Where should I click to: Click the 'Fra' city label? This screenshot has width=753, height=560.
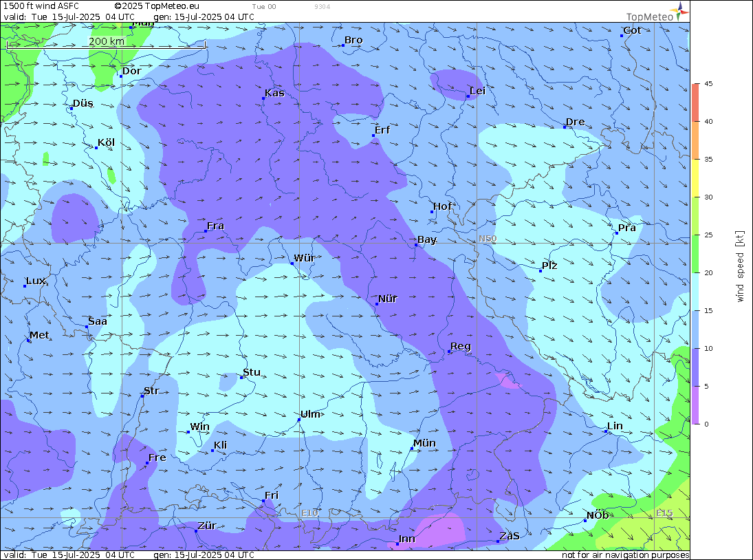click(x=216, y=226)
